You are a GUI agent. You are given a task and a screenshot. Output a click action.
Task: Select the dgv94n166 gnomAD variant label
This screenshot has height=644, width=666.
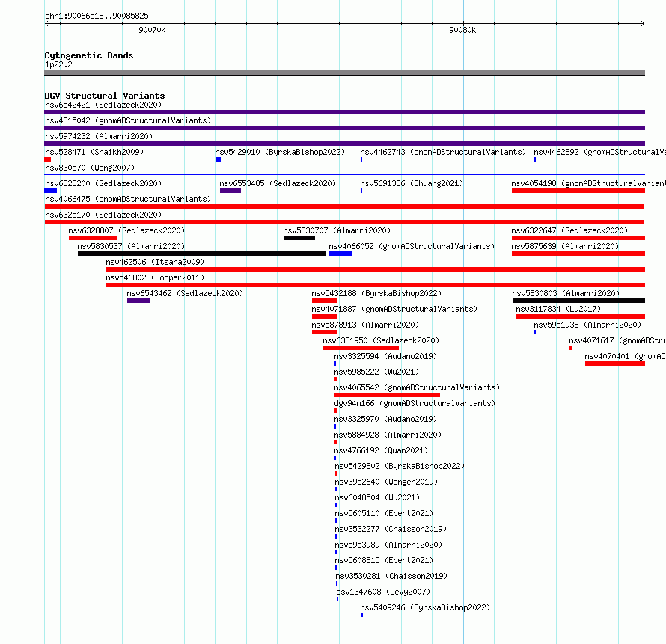[415, 403]
